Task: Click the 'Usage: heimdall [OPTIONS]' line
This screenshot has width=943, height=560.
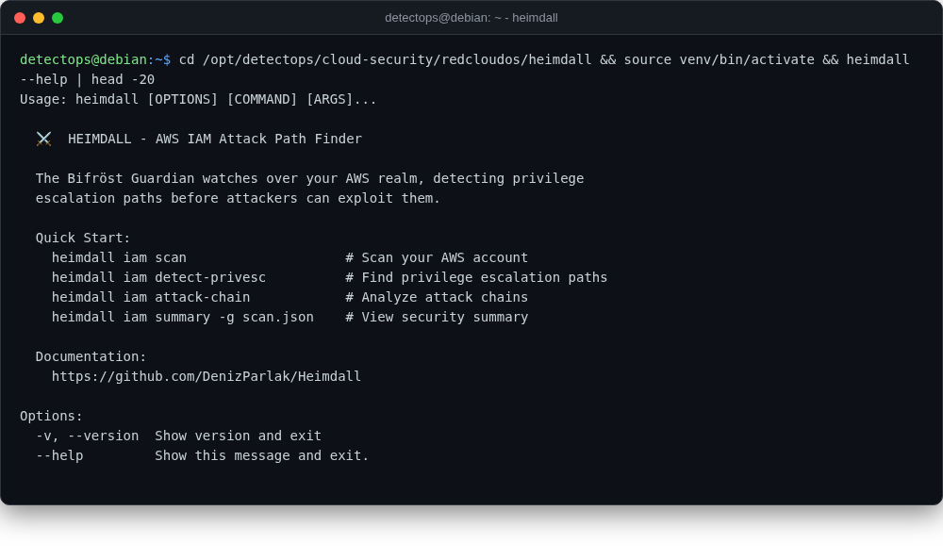Action: point(198,99)
